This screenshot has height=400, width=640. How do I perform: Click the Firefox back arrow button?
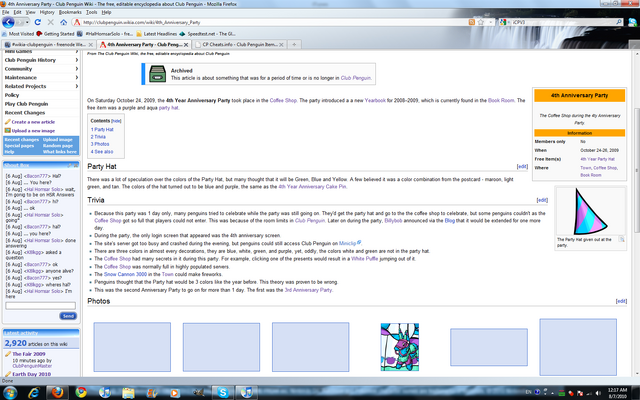point(8,22)
